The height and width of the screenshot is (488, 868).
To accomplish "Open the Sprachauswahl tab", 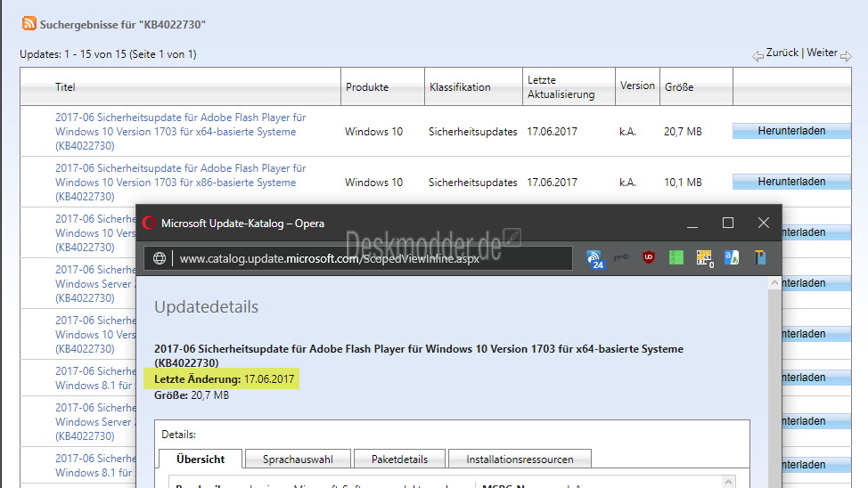I will coord(298,460).
